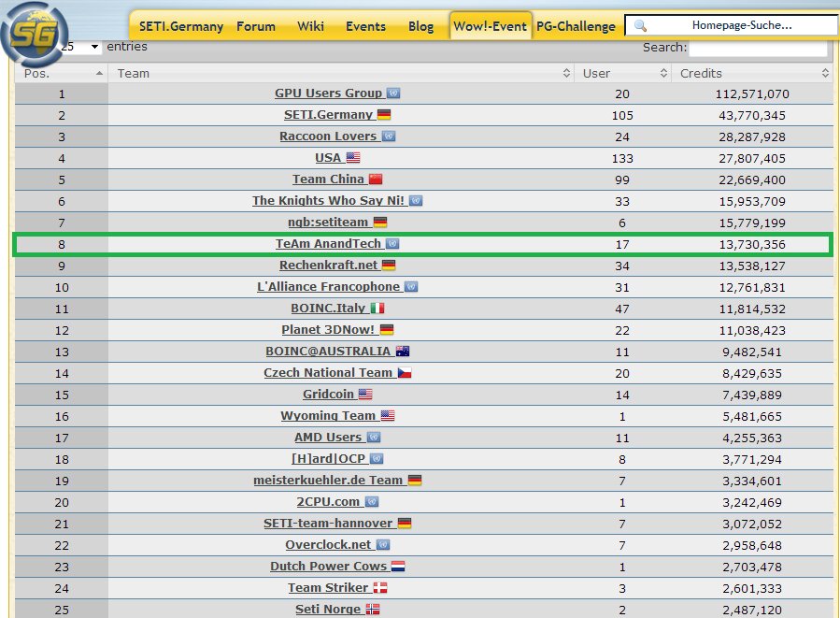Open the Overclock.net team link

click(328, 544)
